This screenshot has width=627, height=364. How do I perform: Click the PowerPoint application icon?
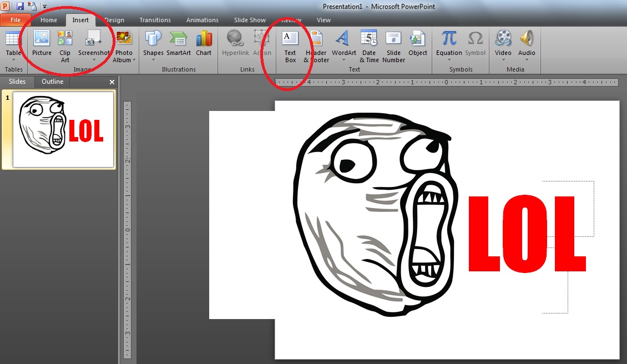tap(5, 7)
